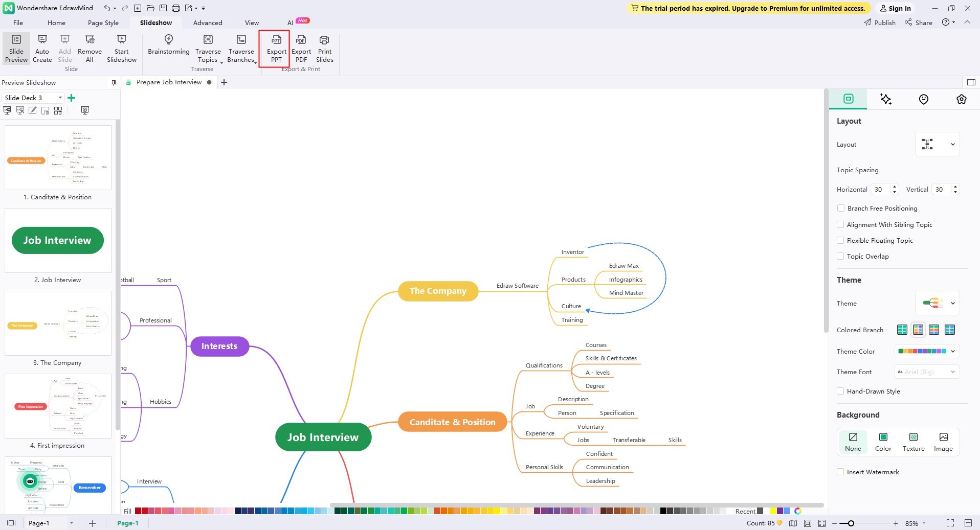Enable Branch Free Positioning checkbox

point(840,208)
